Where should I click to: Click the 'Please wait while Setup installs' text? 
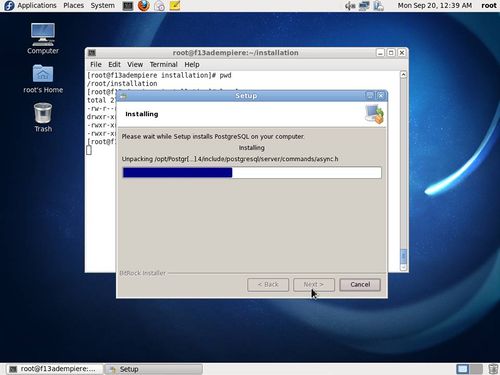coord(213,137)
